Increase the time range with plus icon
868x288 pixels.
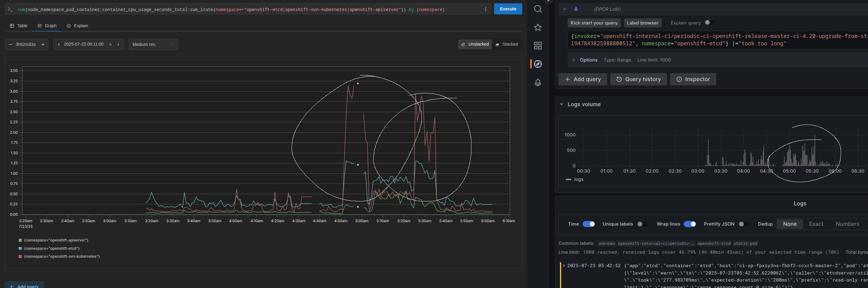coord(43,44)
